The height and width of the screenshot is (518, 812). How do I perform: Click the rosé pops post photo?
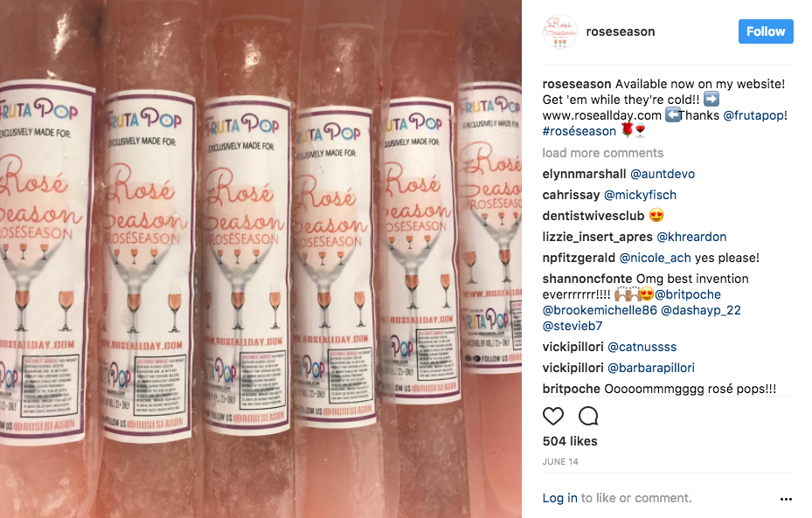(261, 259)
